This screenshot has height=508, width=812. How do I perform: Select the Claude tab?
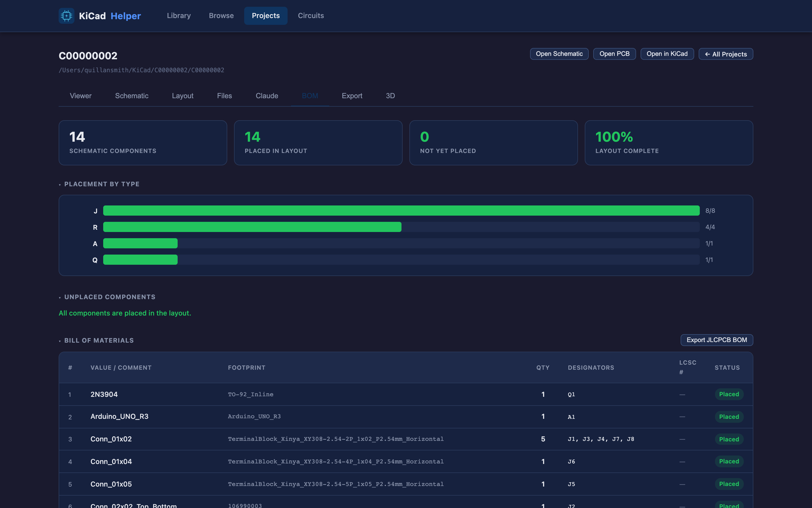[x=267, y=96]
